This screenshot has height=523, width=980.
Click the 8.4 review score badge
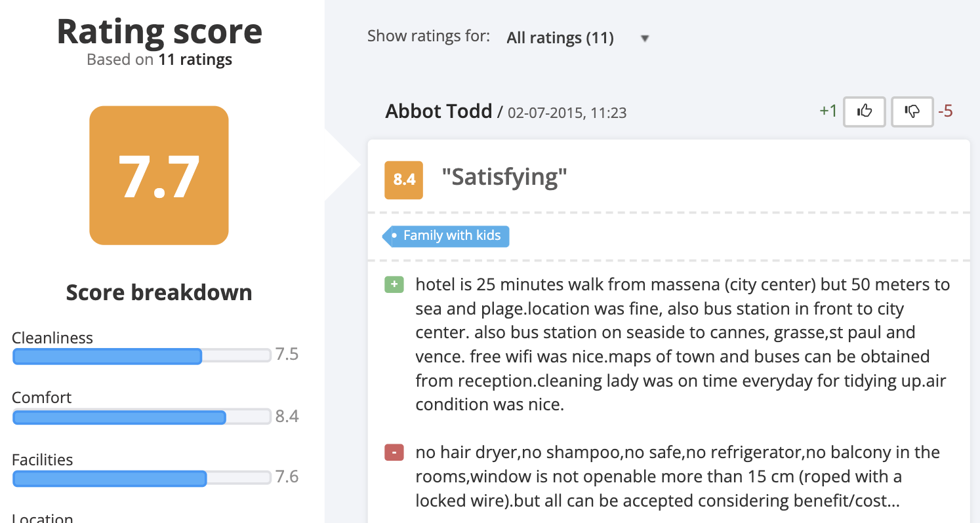click(403, 180)
